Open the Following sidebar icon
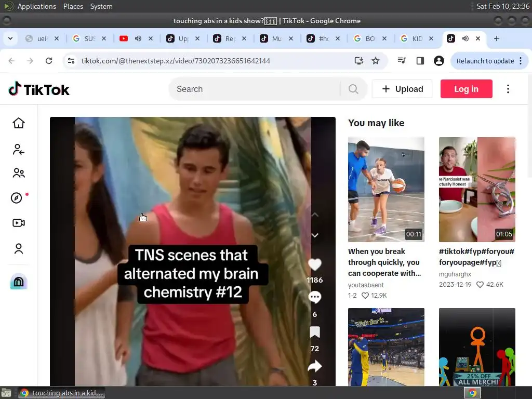Image resolution: width=532 pixels, height=399 pixels. tap(19, 149)
